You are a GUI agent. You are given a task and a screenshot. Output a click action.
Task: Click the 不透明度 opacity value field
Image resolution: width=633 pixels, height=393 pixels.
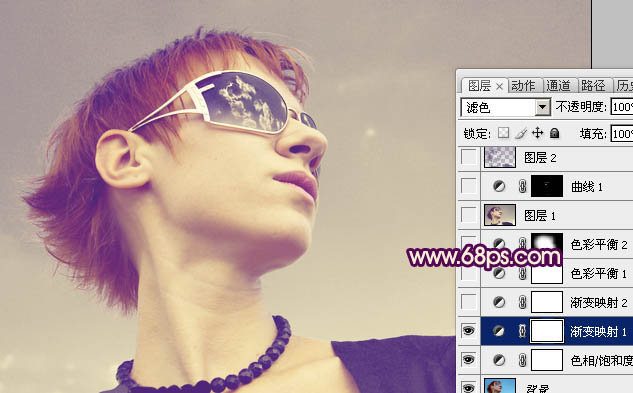point(622,107)
